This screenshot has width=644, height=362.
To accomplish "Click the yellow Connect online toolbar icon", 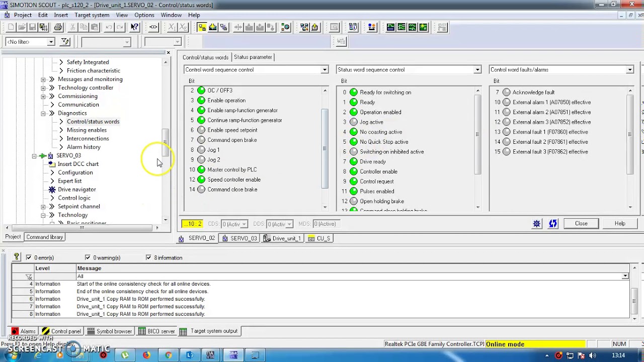I will 202,27.
